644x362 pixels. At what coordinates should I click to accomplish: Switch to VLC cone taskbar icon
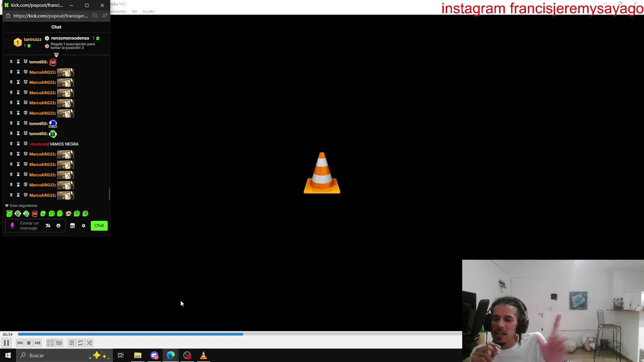pos(204,355)
